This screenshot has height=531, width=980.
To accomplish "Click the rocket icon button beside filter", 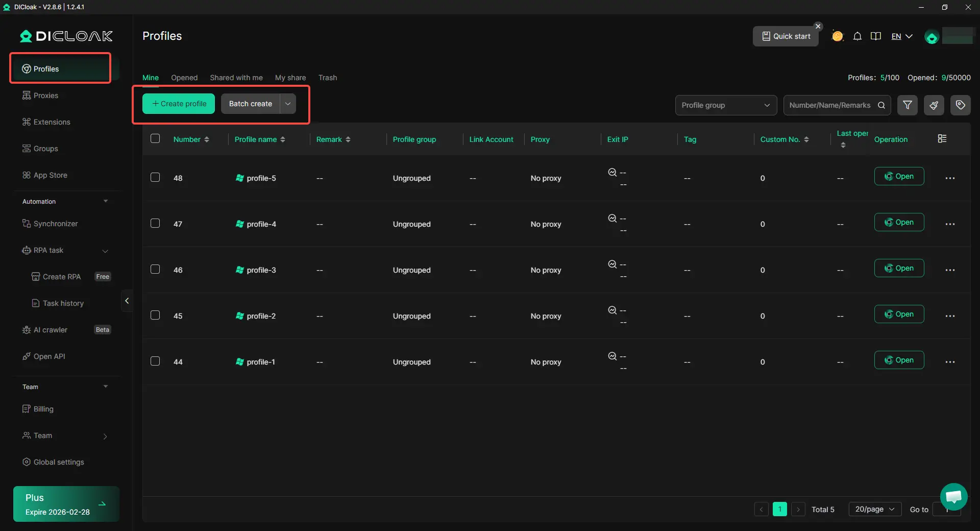I will point(934,105).
